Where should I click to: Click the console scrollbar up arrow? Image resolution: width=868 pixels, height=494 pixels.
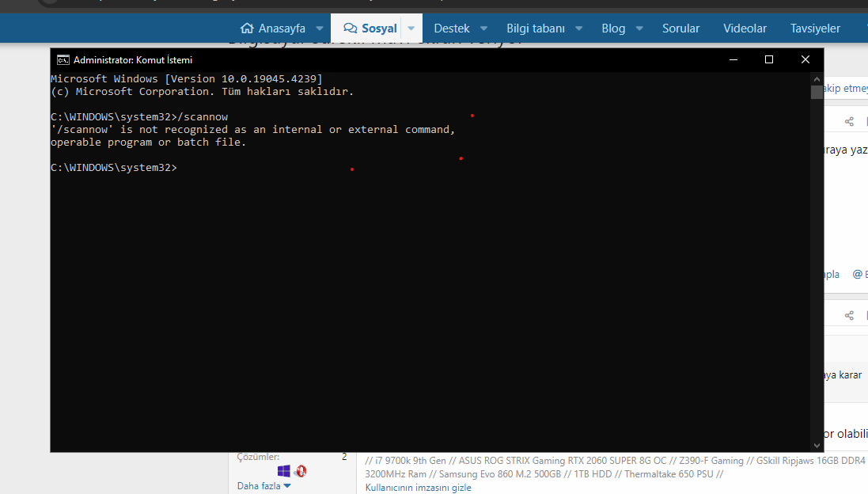(817, 79)
